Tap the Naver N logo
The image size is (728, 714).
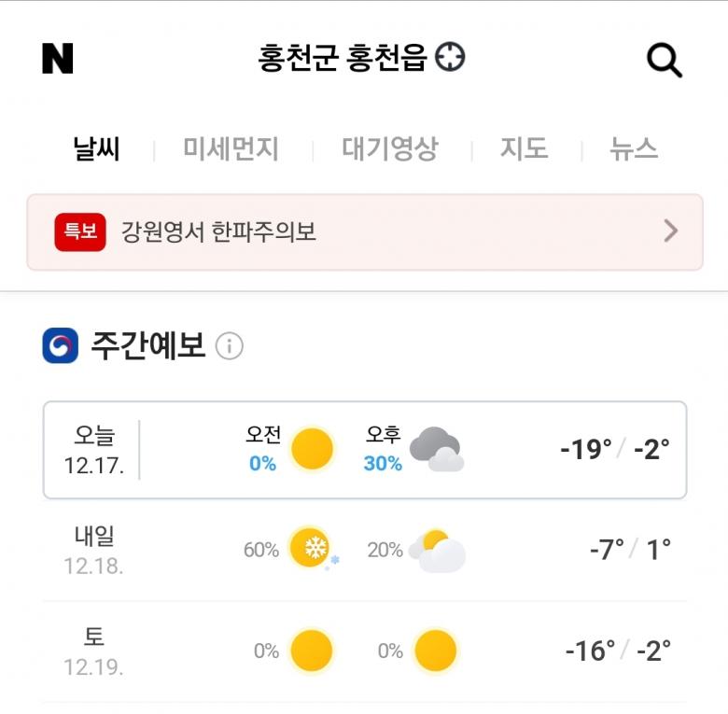[58, 59]
